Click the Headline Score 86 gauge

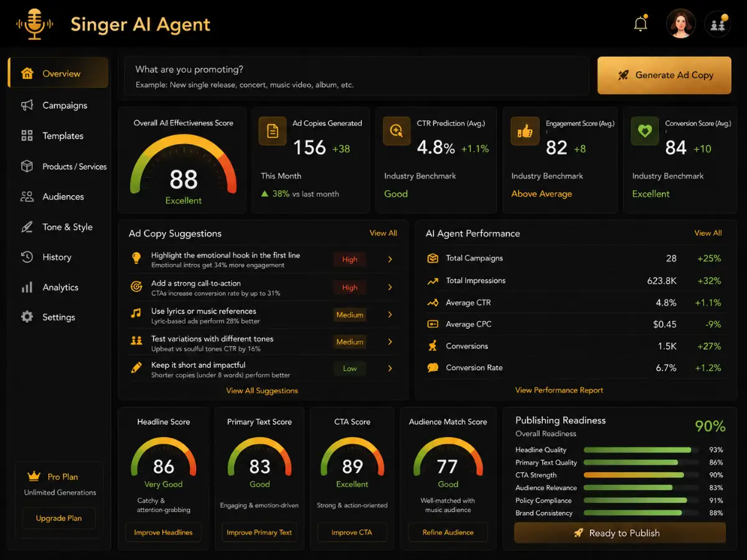click(x=164, y=457)
